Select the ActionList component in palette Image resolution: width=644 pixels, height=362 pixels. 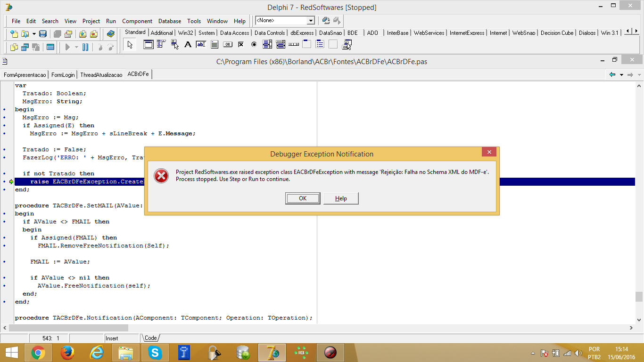coord(347,45)
